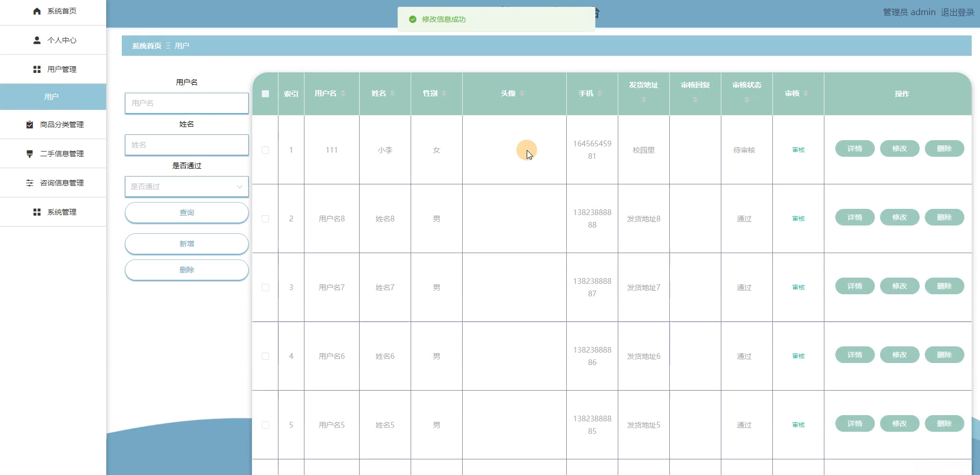The width and height of the screenshot is (980, 475).
Task: Open 详情 for 用户名8
Action: click(x=855, y=217)
